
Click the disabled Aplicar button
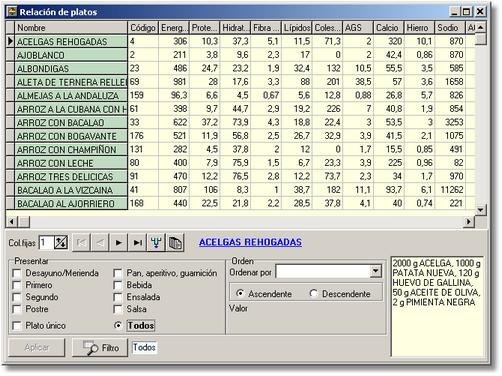(x=37, y=348)
